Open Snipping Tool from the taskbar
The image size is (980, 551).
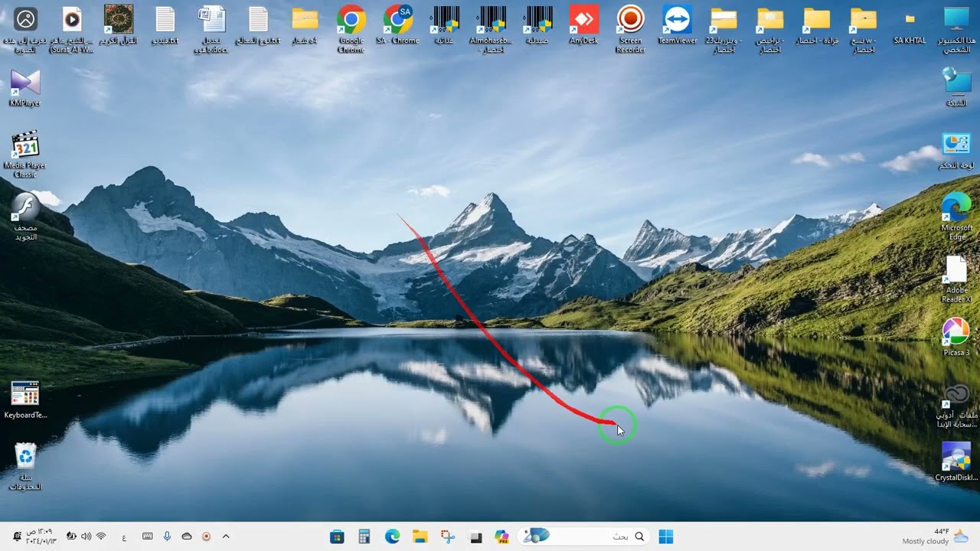click(x=448, y=536)
